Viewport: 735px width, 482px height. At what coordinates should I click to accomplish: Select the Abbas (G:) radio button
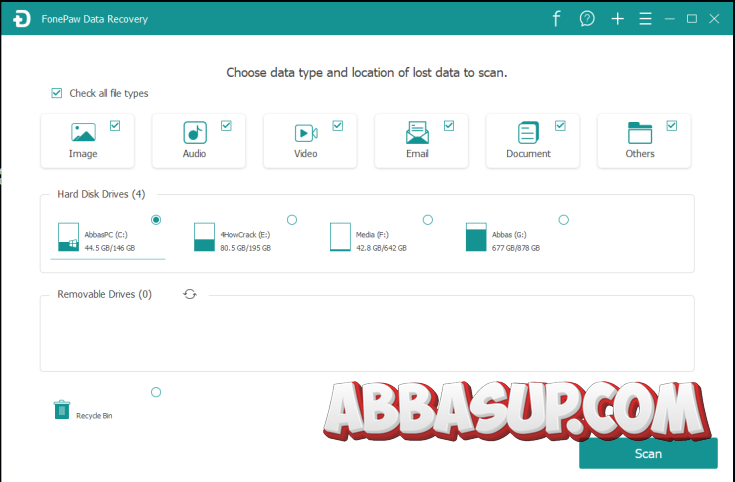point(564,219)
